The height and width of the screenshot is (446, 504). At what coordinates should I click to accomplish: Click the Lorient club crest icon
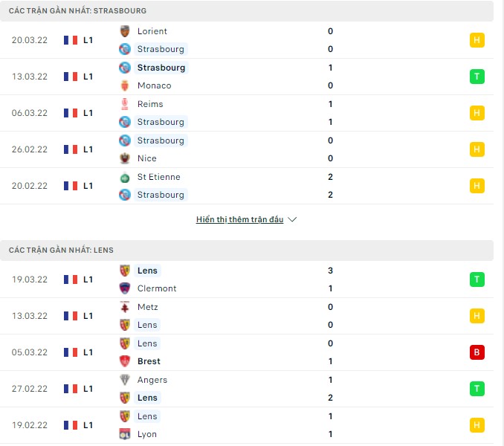pos(125,31)
